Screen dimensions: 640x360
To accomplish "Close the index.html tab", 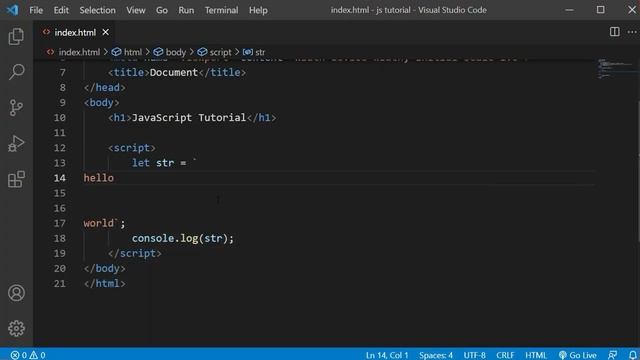I will click(106, 32).
